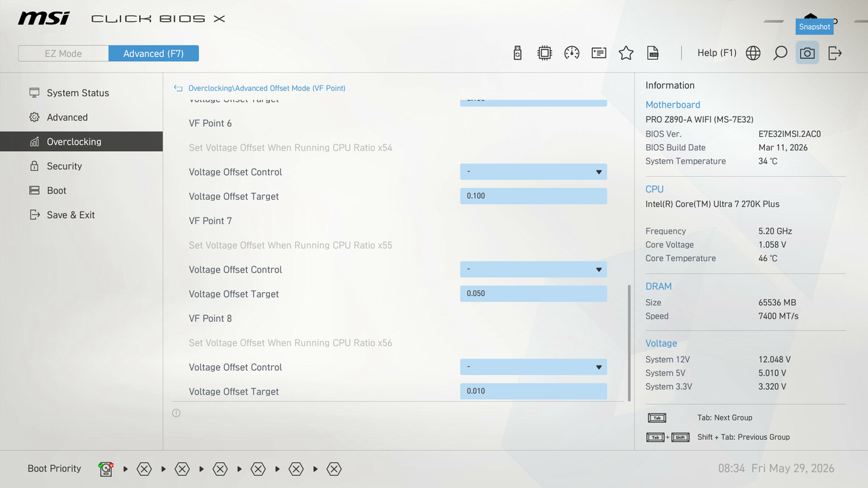The width and height of the screenshot is (868, 488).
Task: Click the Tab: Next Group hint text
Action: (x=725, y=418)
